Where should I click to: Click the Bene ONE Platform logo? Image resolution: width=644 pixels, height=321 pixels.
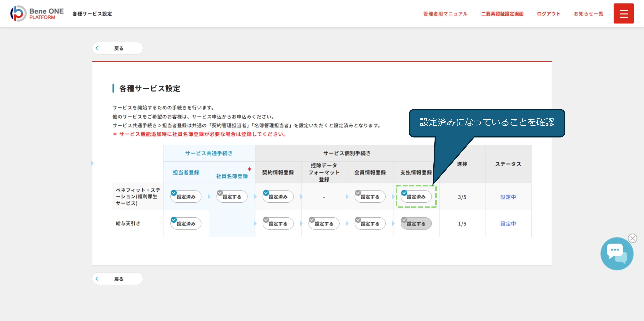37,14
